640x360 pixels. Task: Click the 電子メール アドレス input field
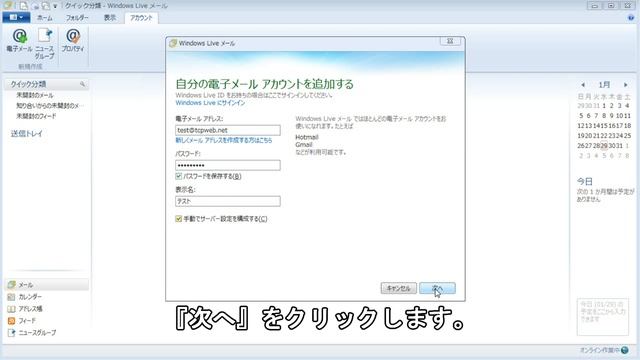click(x=228, y=130)
